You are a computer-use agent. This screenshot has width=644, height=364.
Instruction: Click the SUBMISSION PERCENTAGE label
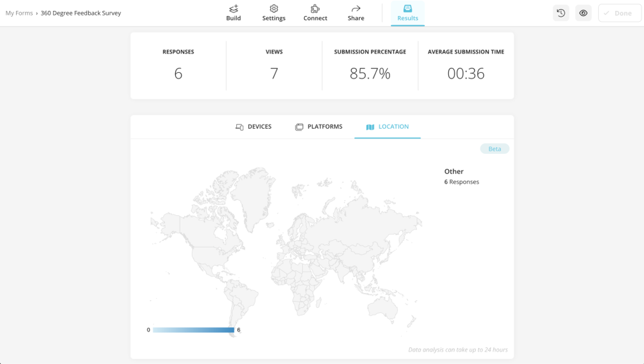[370, 52]
